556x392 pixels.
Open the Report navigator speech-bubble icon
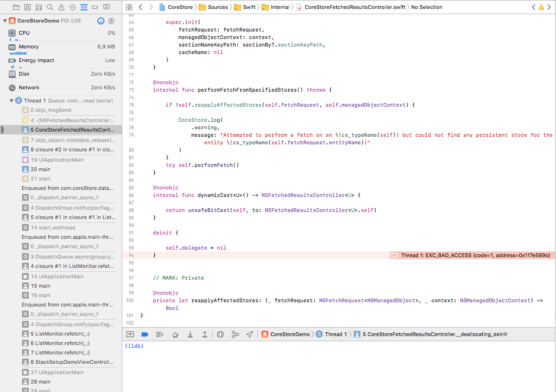click(x=106, y=7)
